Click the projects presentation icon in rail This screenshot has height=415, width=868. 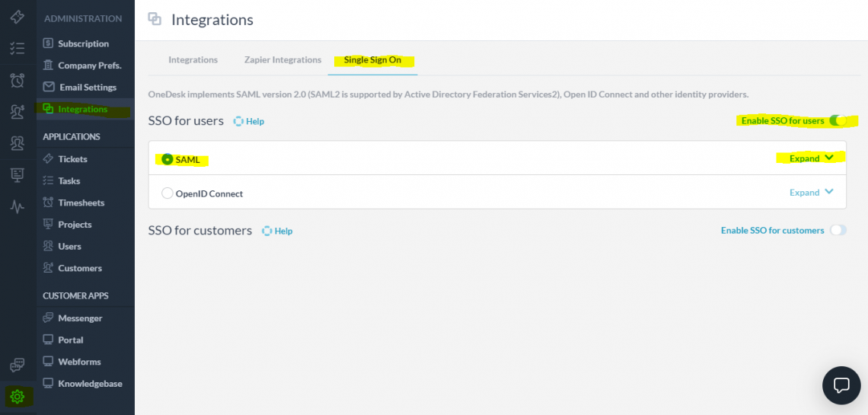point(17,175)
